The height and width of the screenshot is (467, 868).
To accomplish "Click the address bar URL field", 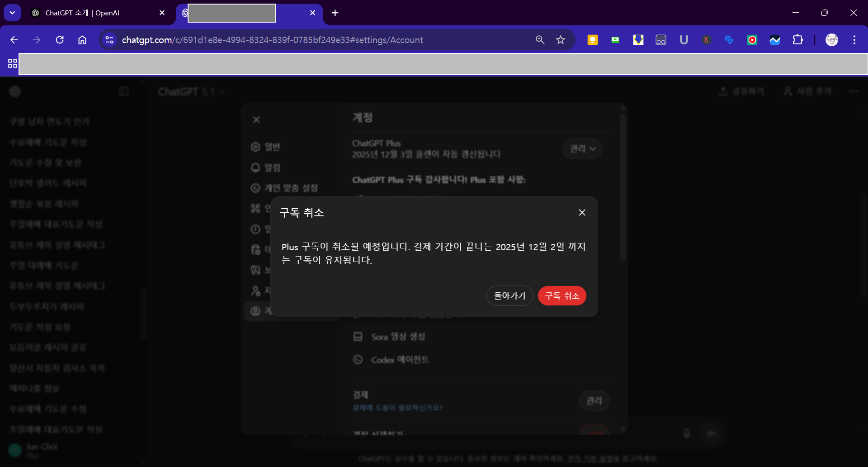I will point(316,40).
